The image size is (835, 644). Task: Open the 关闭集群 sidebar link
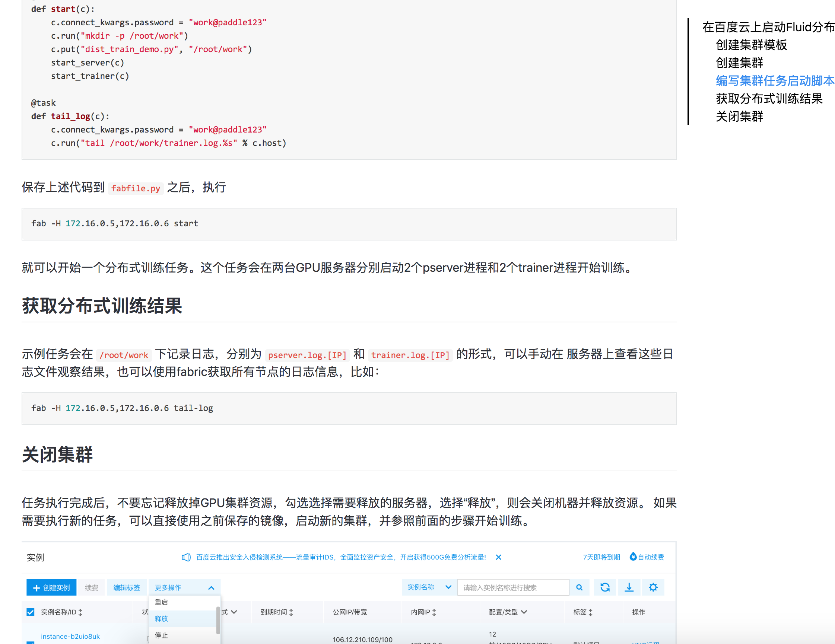739,117
